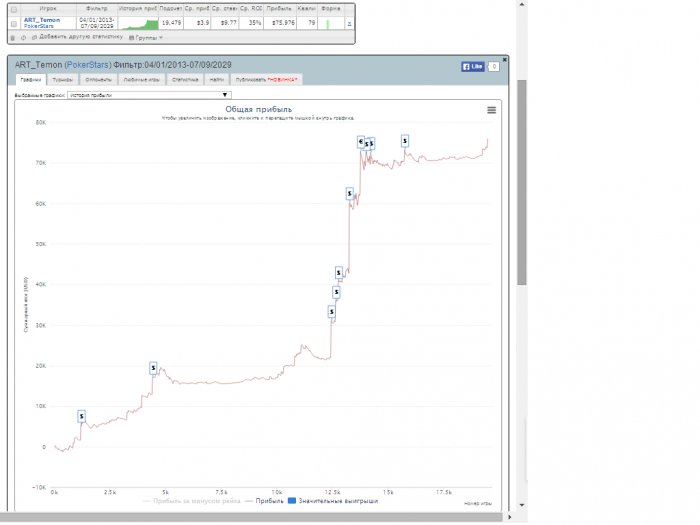This screenshot has width=700, height=525.
Task: Click the € marker on the chart
Action: point(361,142)
